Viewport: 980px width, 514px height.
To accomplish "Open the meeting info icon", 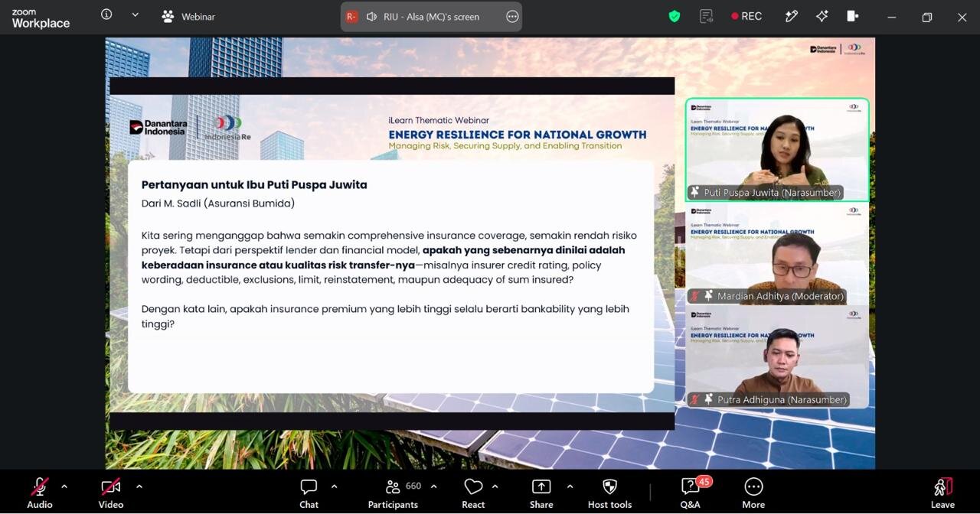I will (106, 15).
